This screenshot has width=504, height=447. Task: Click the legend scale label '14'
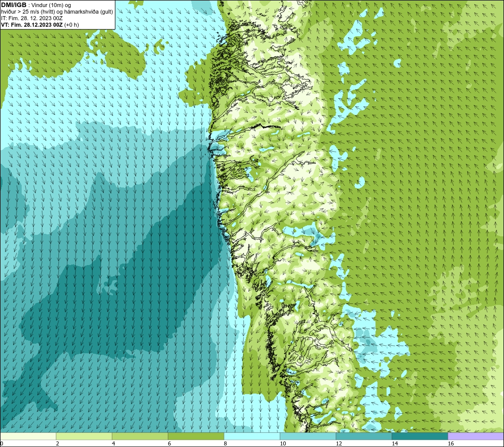point(395,443)
